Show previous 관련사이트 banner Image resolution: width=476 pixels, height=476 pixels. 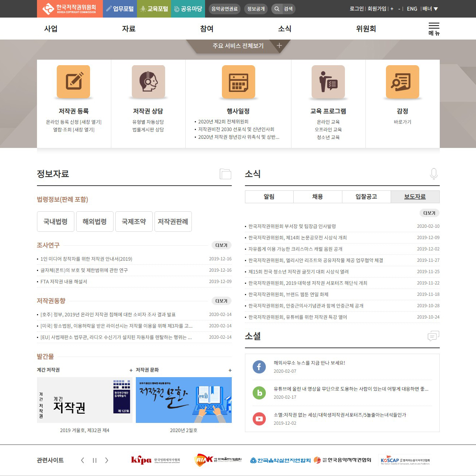(x=82, y=460)
